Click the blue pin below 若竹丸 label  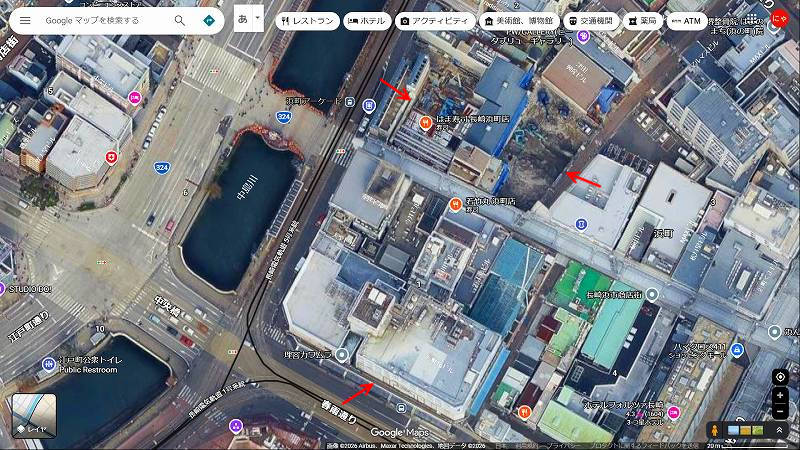581,224
